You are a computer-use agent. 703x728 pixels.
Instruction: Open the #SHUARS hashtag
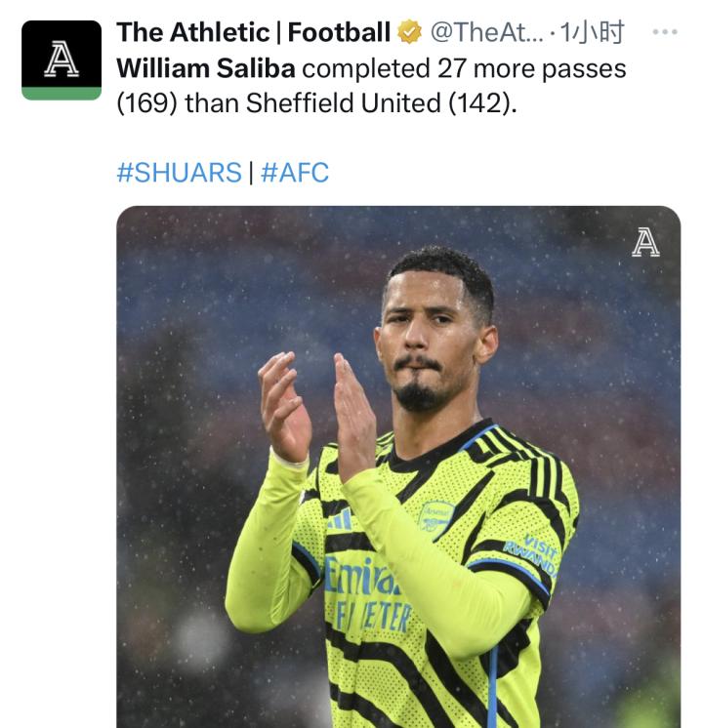tap(179, 173)
